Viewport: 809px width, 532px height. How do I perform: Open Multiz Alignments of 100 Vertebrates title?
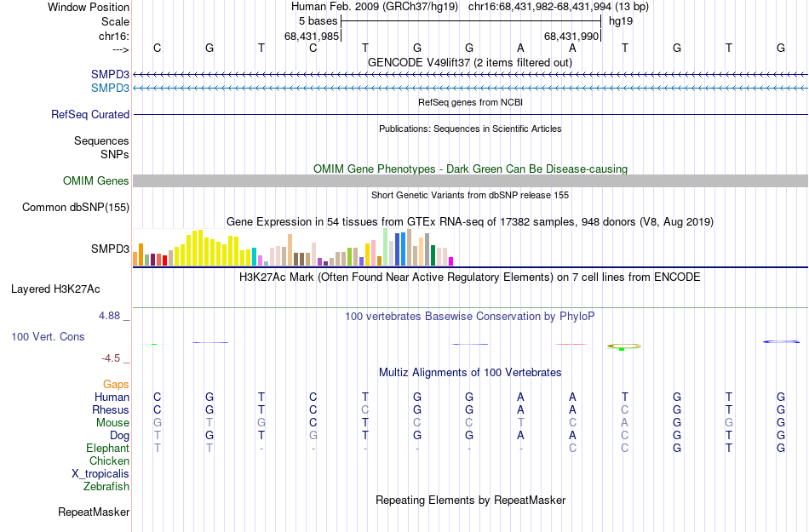pos(470,372)
